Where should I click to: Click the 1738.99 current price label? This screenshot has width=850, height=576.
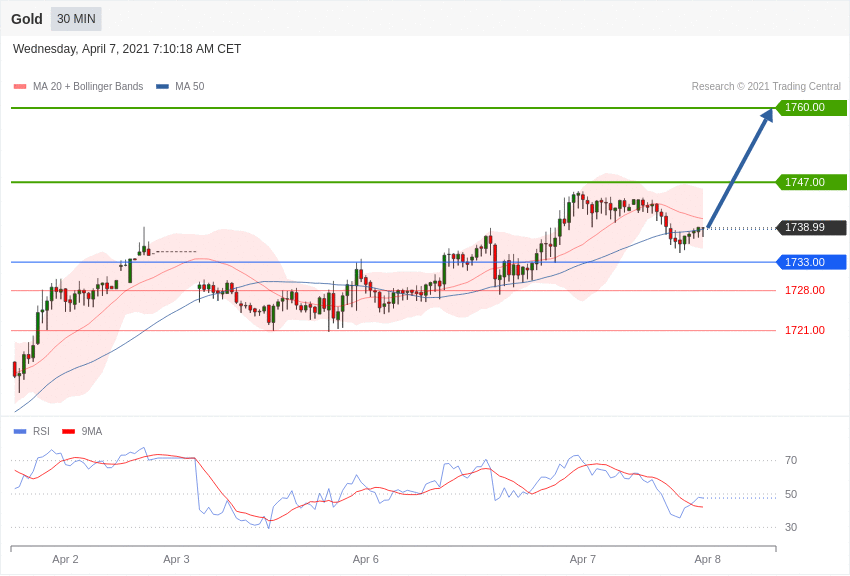click(x=811, y=227)
